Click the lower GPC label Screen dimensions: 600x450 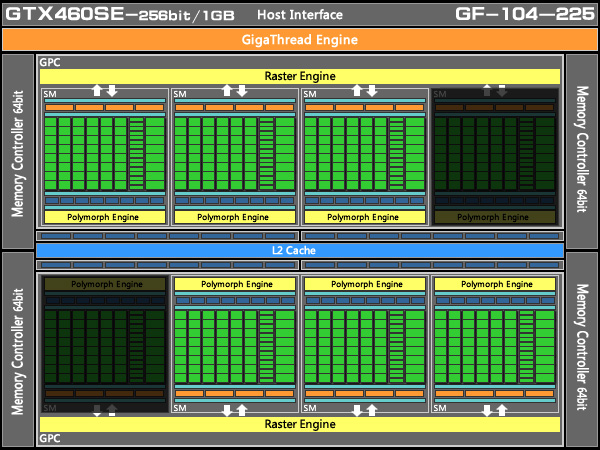(x=50, y=438)
